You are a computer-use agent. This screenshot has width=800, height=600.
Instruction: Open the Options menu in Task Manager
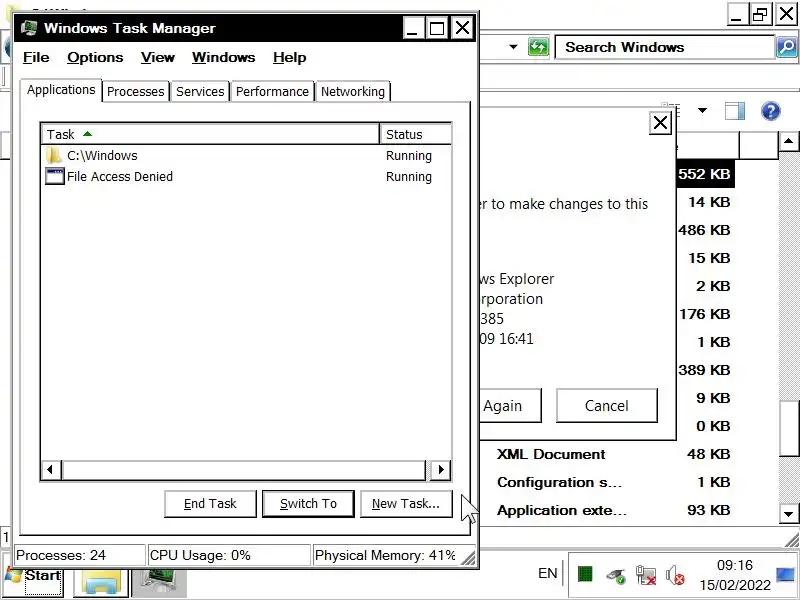tap(95, 57)
